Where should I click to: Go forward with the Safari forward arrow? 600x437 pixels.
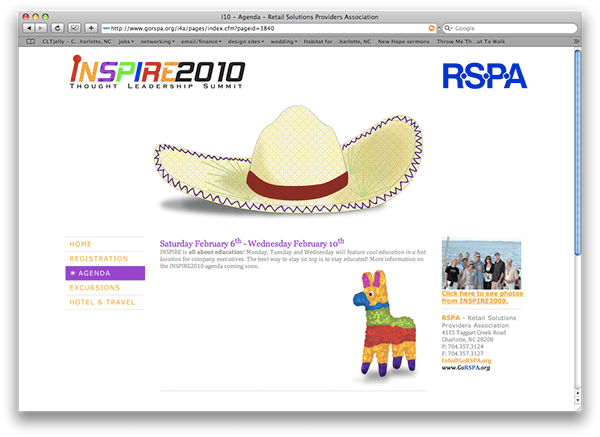pos(41,28)
